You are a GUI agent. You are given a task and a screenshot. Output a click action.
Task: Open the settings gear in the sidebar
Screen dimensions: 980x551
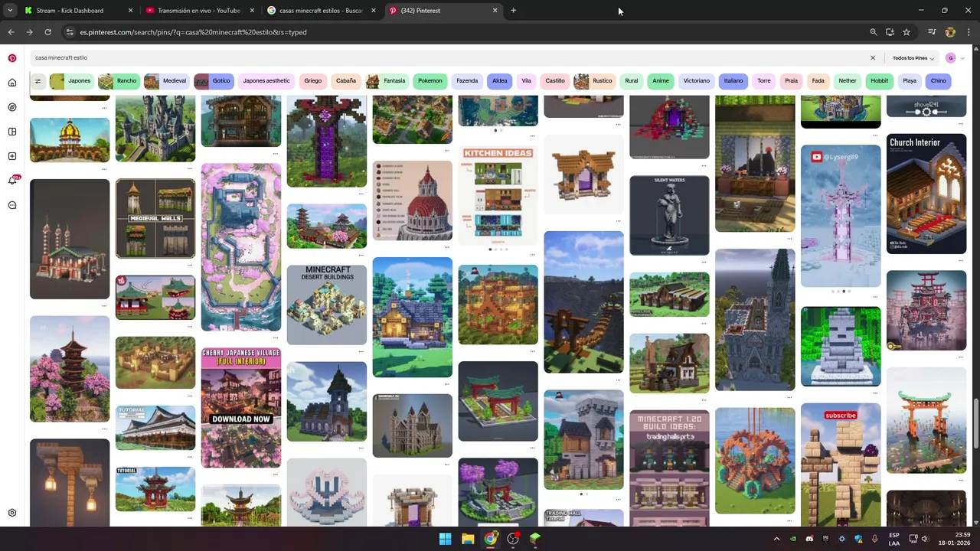tap(12, 513)
